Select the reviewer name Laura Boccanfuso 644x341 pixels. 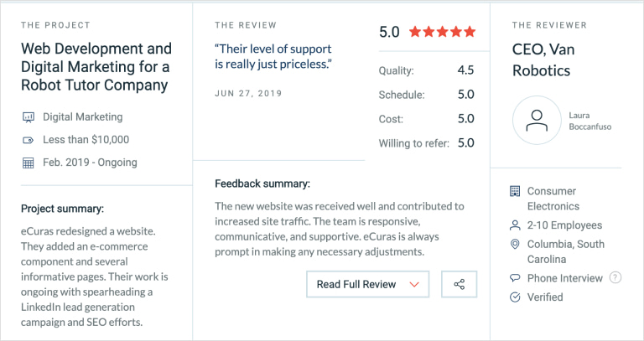click(x=589, y=121)
